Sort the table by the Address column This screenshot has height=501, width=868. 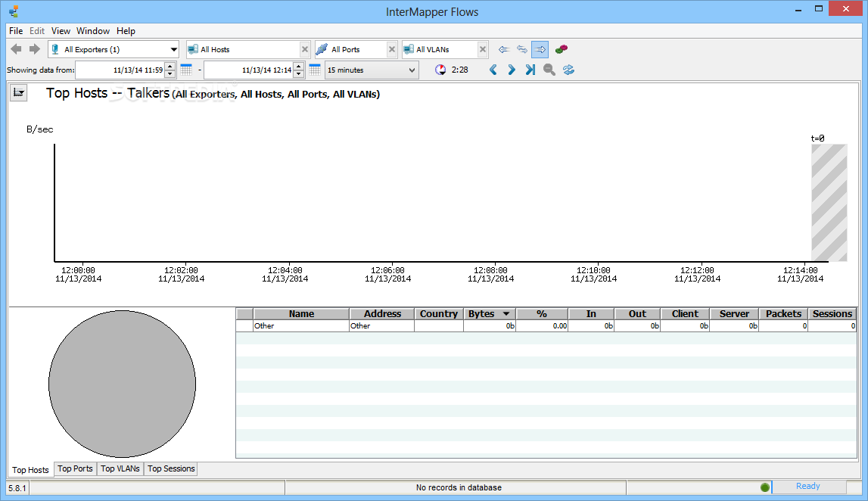[382, 314]
